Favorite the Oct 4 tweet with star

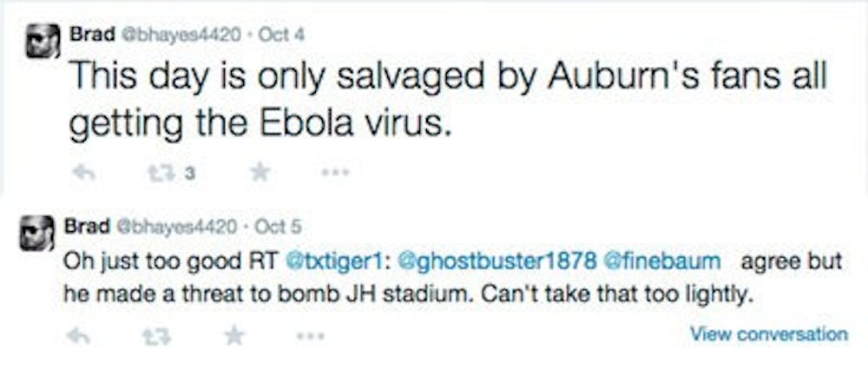click(260, 172)
